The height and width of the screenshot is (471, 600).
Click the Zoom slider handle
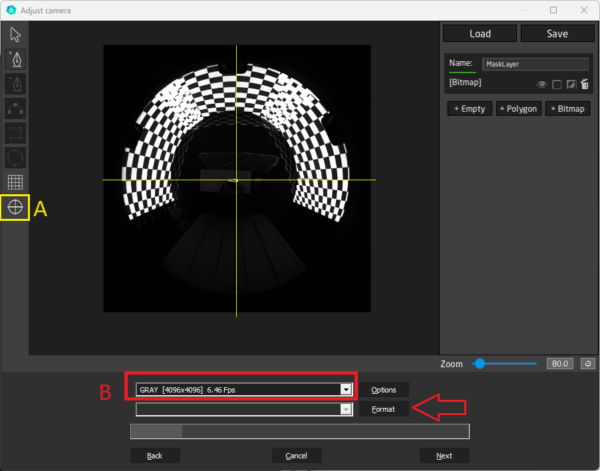click(x=480, y=364)
